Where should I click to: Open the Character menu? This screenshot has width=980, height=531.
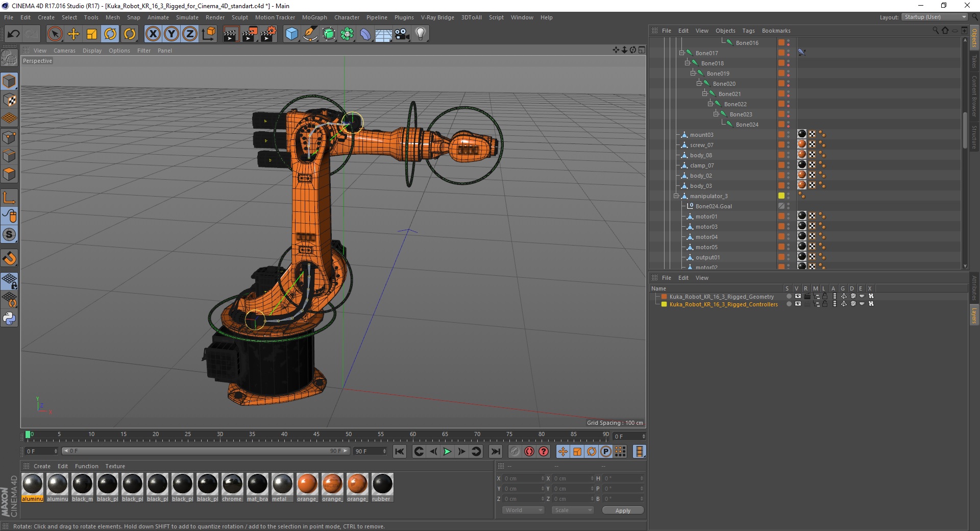(x=347, y=17)
